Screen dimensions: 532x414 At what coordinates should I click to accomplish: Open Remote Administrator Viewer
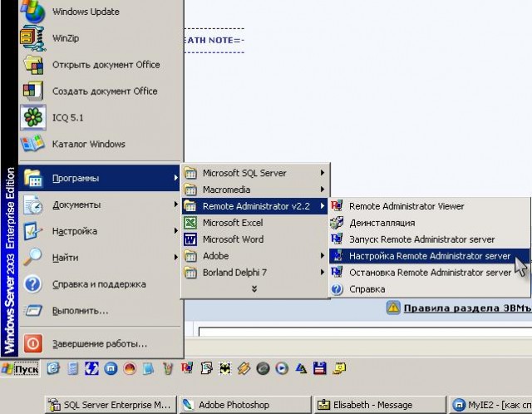pyautogui.click(x=406, y=205)
